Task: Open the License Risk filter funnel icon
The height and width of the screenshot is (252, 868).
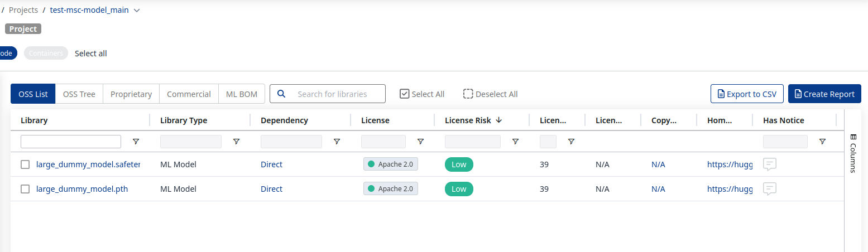Action: point(515,142)
